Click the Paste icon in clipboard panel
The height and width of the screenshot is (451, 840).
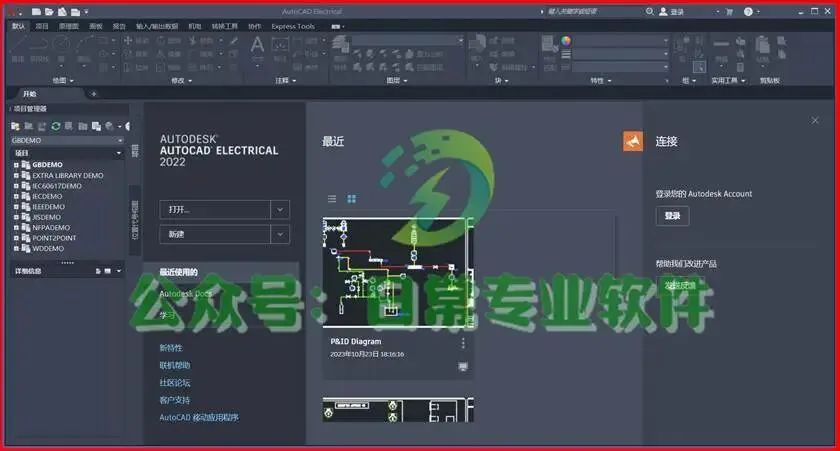762,45
